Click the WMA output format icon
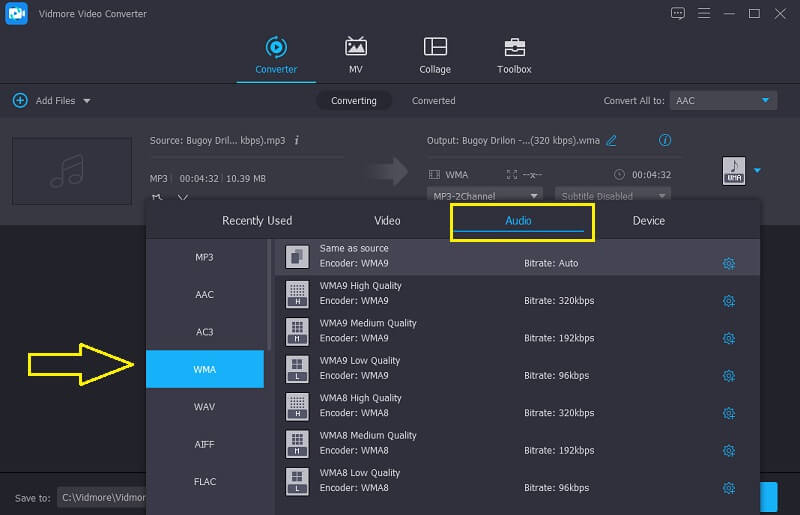The width and height of the screenshot is (800, 515). click(734, 171)
